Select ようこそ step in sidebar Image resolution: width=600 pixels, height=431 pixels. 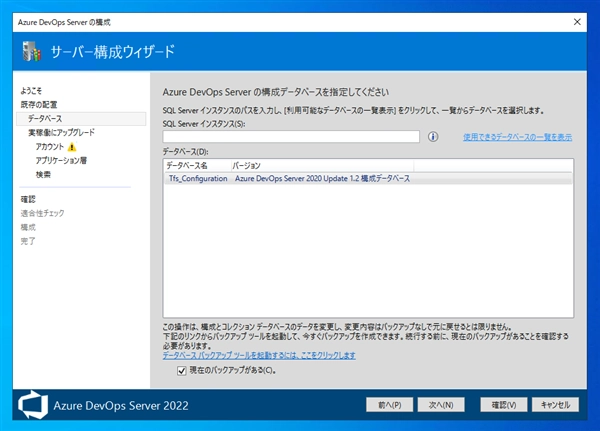pos(31,91)
